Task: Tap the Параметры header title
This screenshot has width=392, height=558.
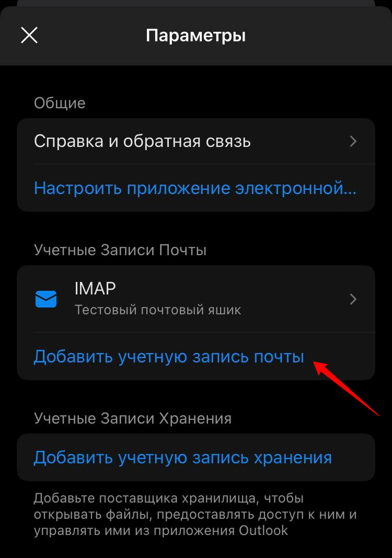Action: (195, 36)
